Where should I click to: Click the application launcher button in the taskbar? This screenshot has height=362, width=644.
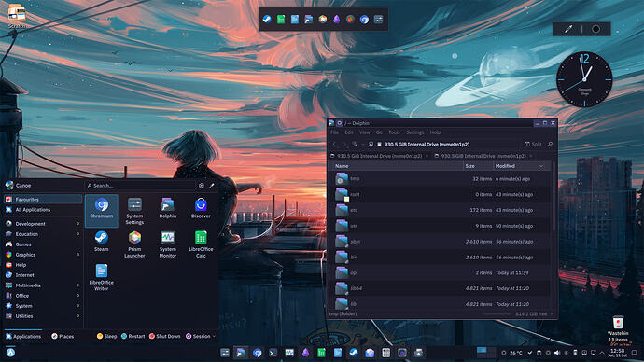coord(10,352)
